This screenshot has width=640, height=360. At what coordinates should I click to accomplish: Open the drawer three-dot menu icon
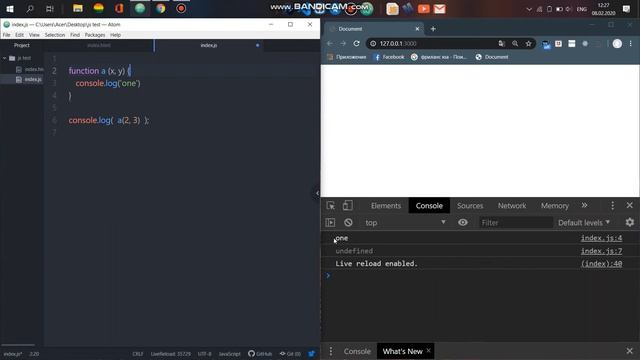(x=331, y=351)
